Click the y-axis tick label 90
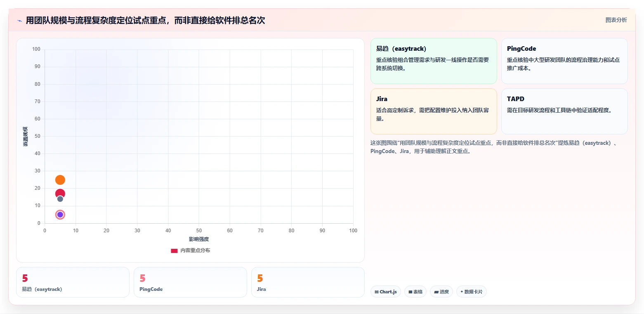 click(x=37, y=66)
